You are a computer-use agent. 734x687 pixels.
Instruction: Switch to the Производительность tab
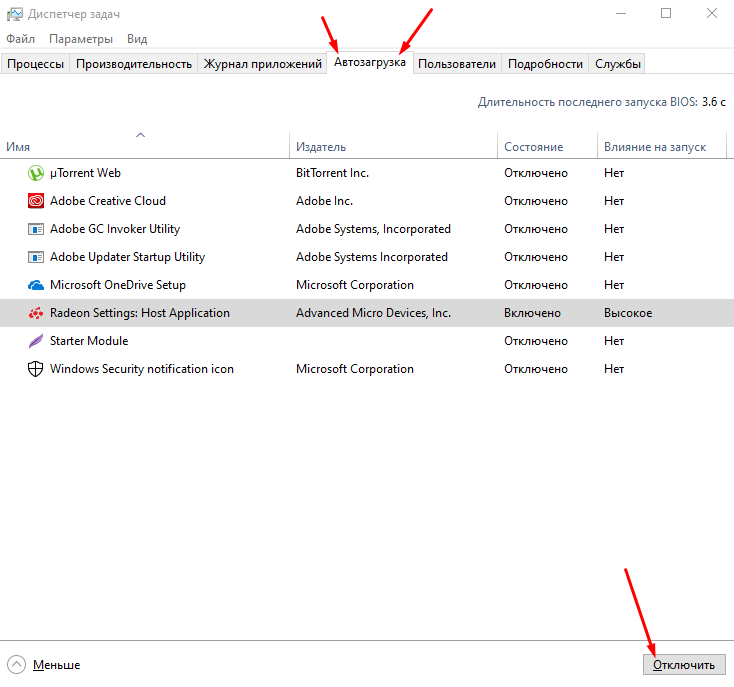[x=134, y=64]
